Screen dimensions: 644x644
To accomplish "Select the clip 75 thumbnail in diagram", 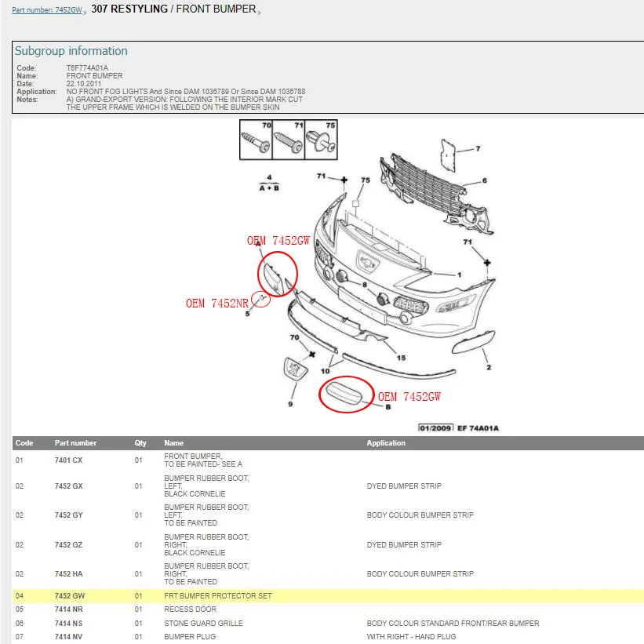I will 321,140.
